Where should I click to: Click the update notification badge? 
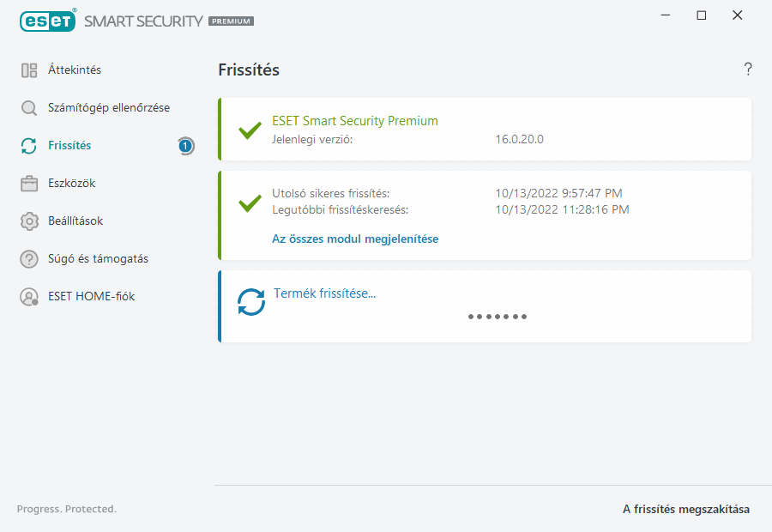(185, 146)
